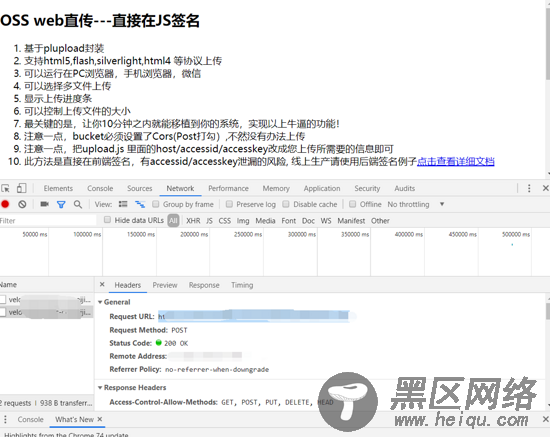Switch to the Elements tab
Viewport: 550px width, 437px height.
click(58, 188)
